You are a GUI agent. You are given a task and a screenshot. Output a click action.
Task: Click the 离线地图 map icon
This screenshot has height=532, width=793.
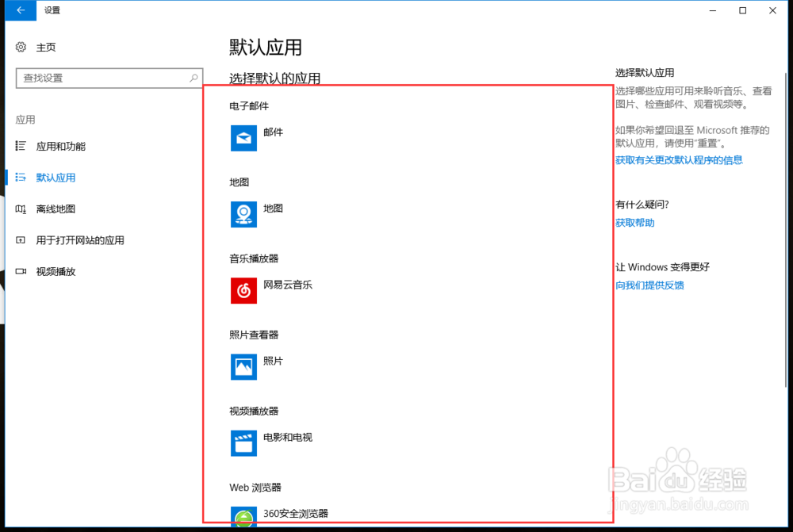pyautogui.click(x=21, y=209)
